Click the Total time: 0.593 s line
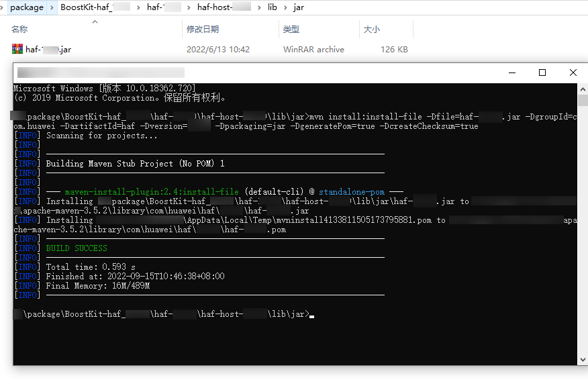Viewport: 588px width, 388px height. pyautogui.click(x=91, y=267)
